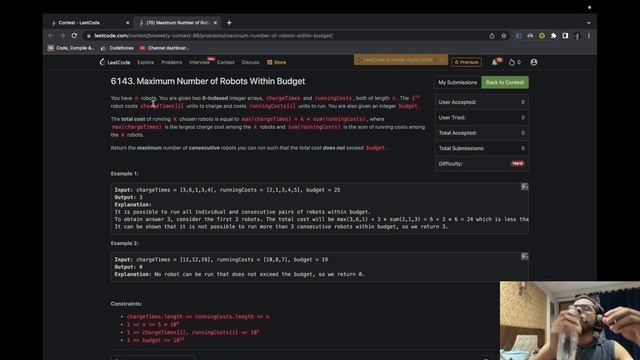Click the LeetCode is hiring banner
The image size is (640, 360).
(x=401, y=60)
